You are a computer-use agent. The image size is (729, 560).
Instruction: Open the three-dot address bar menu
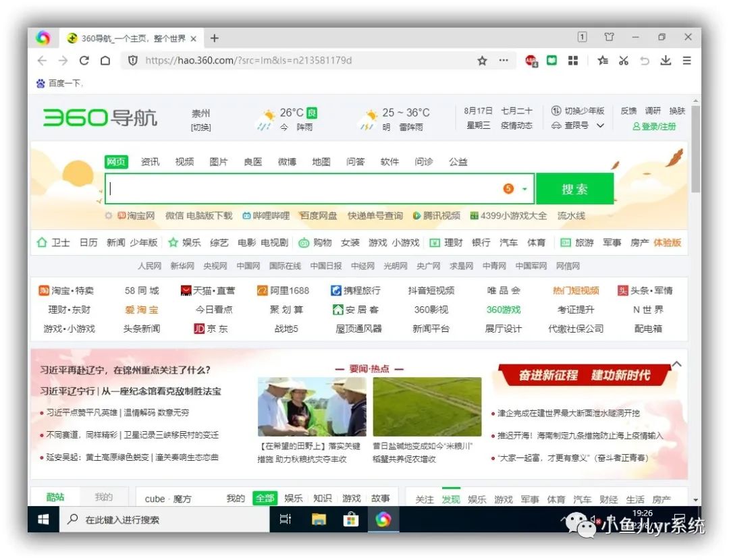pyautogui.click(x=504, y=61)
